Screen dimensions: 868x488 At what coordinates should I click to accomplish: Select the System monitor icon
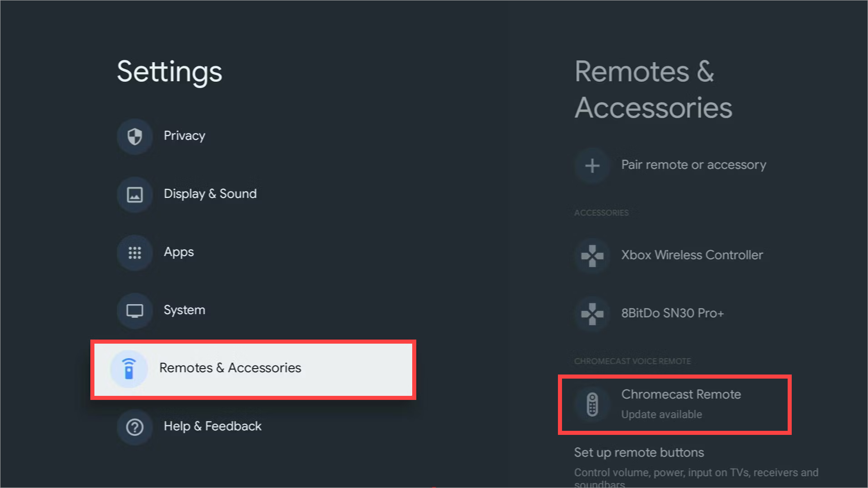pyautogui.click(x=134, y=311)
